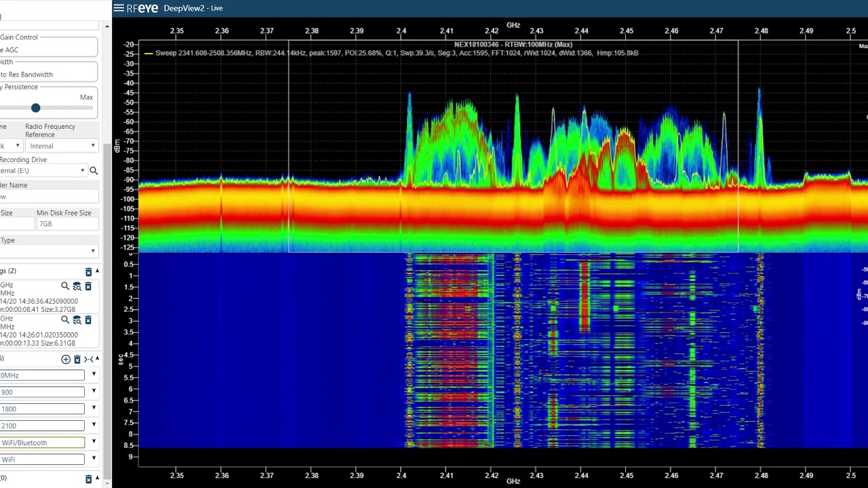Click the Size:3.27GB recording details text
Screen dimensions: 868x488
tap(38, 310)
